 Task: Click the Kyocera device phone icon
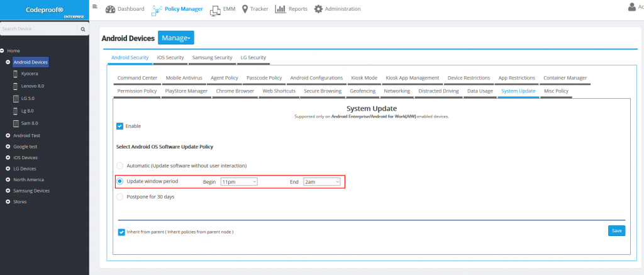16,74
